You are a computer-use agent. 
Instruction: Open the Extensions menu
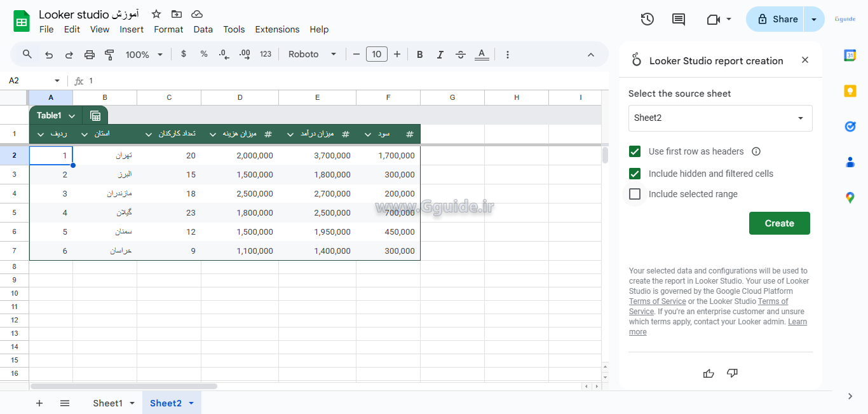coord(277,29)
